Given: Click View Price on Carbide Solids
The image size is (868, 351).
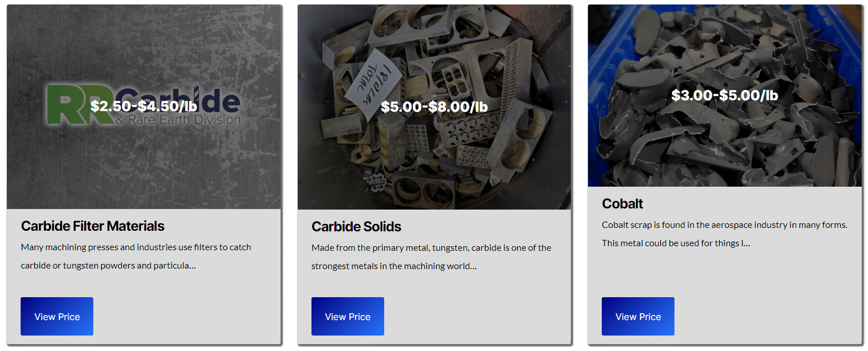Looking at the screenshot, I should (x=348, y=316).
